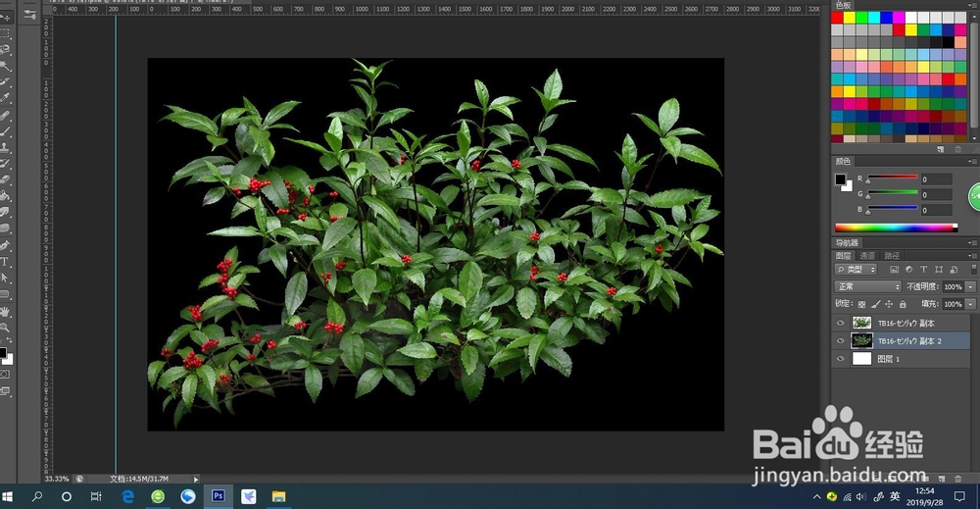Toggle the layer filtering switch
The height and width of the screenshot is (509, 980).
pyautogui.click(x=974, y=270)
